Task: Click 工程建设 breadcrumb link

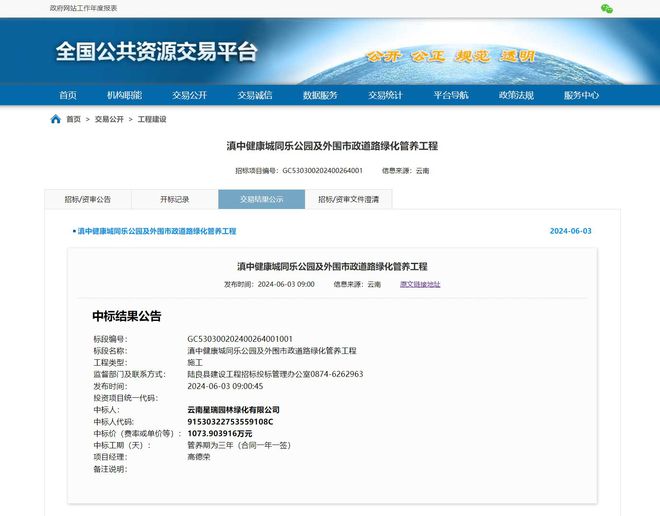Action: click(x=152, y=119)
